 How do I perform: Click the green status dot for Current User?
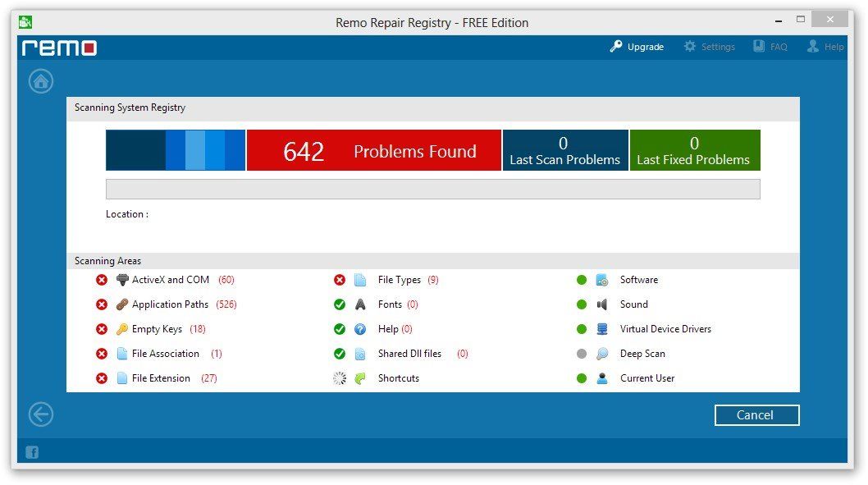(x=582, y=378)
